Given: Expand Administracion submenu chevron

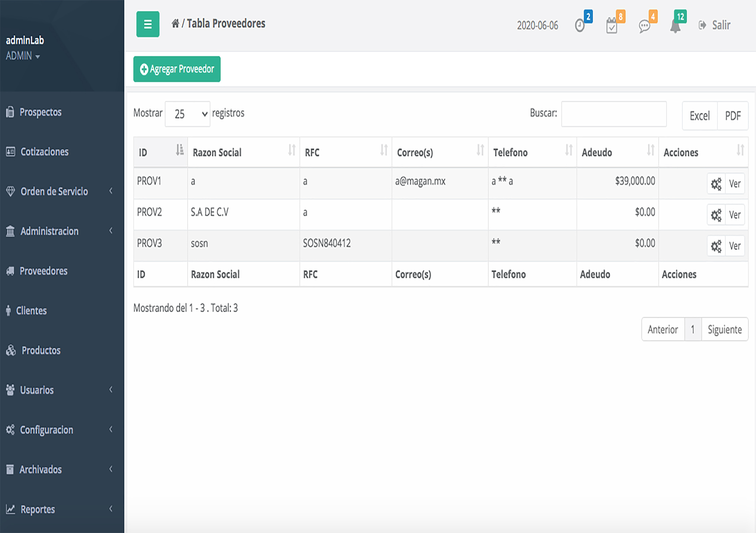Looking at the screenshot, I should [111, 230].
